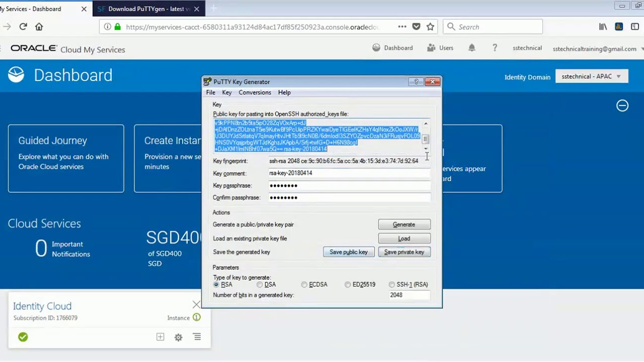
Task: Click number of bits field 2048
Action: click(409, 295)
